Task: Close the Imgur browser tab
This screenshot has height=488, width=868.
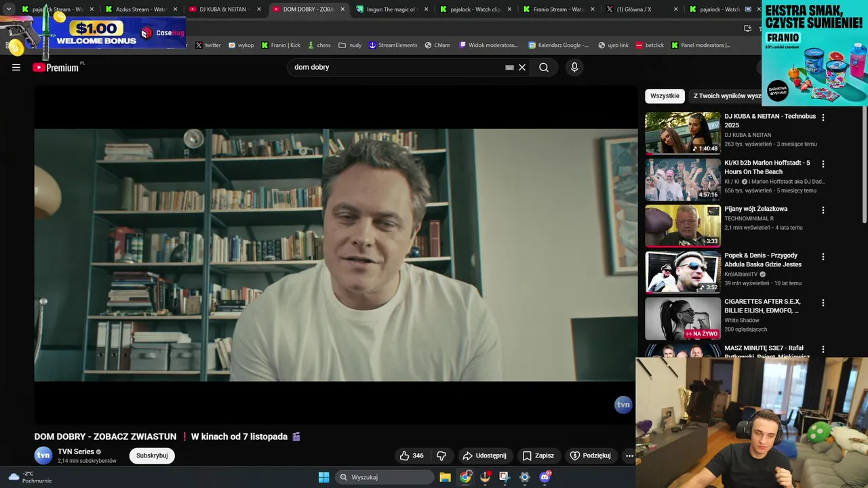Action: 426,9
